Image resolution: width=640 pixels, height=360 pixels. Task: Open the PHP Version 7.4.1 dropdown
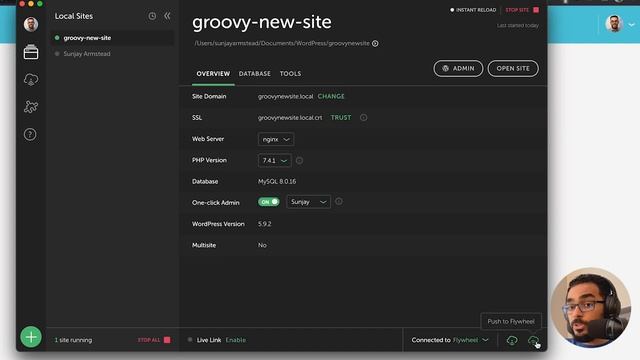click(x=274, y=160)
